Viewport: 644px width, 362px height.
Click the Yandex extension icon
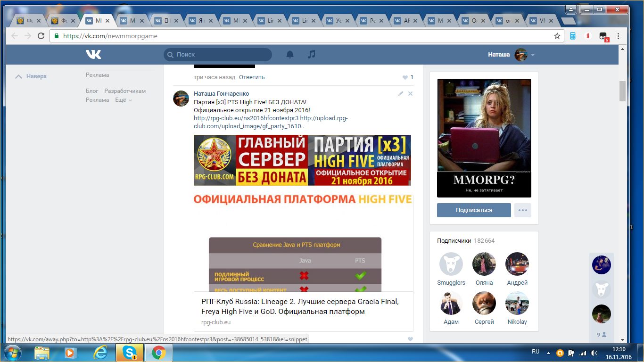588,36
